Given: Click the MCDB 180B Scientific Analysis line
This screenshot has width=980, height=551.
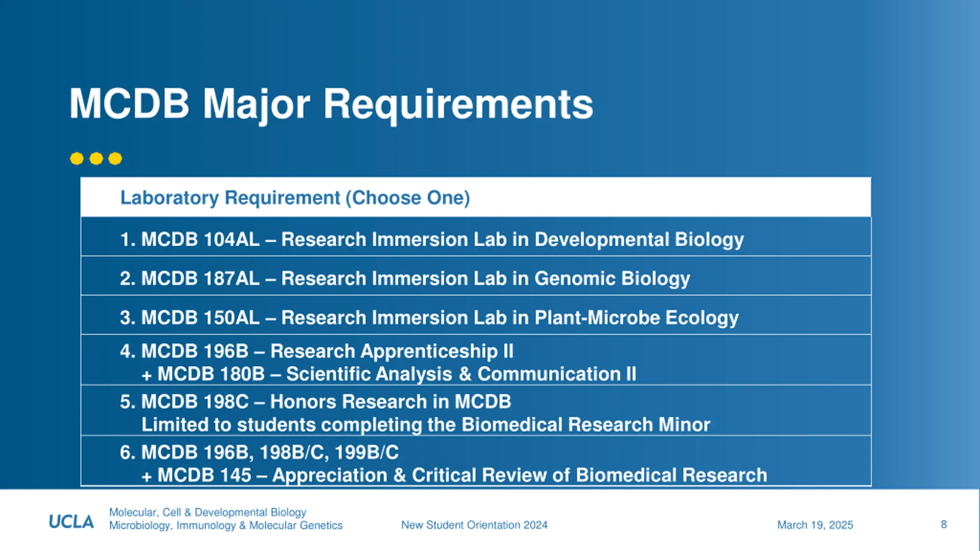Looking at the screenshot, I should 389,374.
